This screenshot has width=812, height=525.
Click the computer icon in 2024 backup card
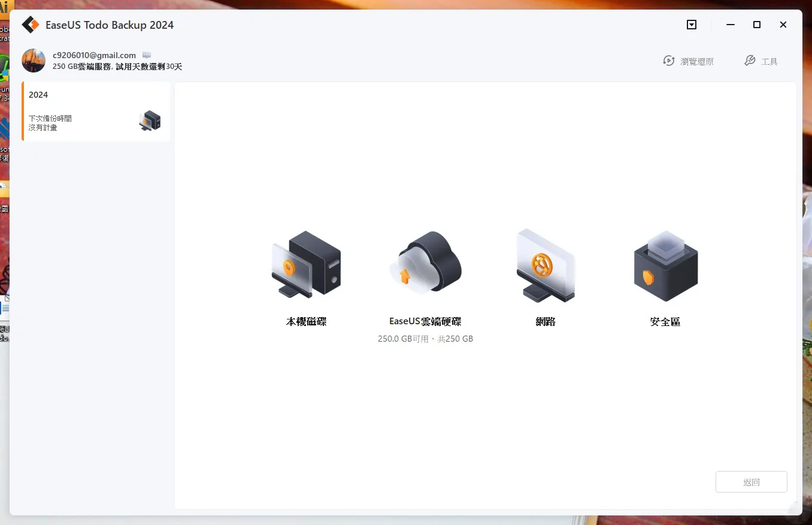click(150, 121)
